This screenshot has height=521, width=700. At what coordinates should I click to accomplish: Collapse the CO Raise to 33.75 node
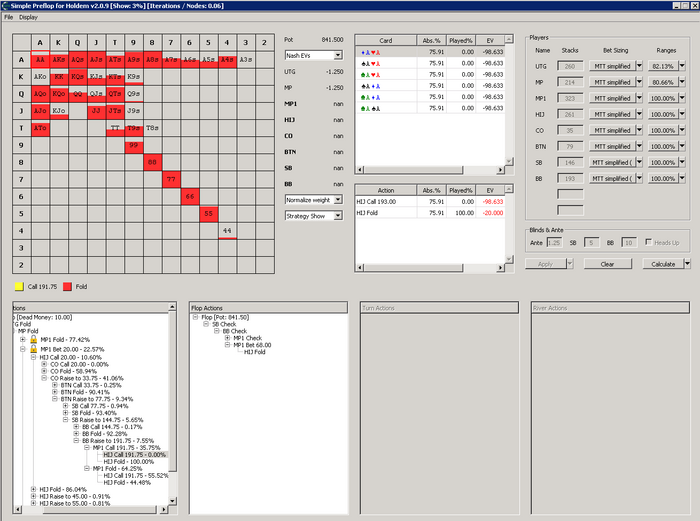coord(44,378)
